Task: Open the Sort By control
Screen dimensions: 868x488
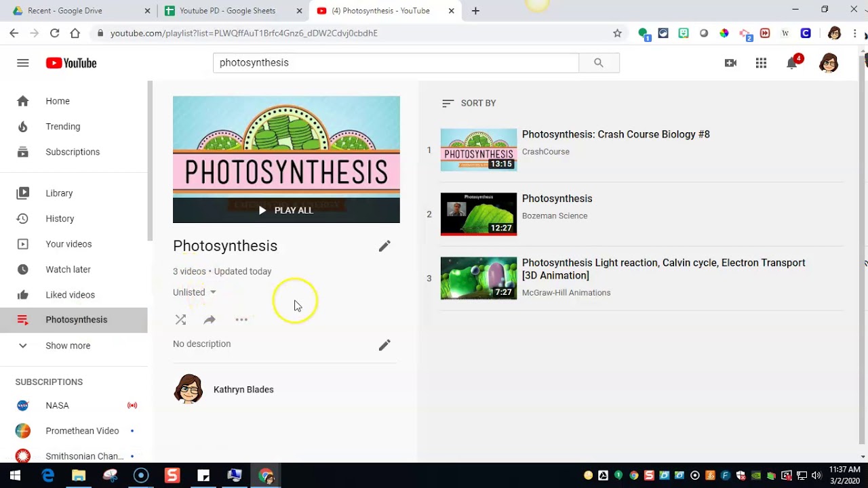Action: (469, 103)
